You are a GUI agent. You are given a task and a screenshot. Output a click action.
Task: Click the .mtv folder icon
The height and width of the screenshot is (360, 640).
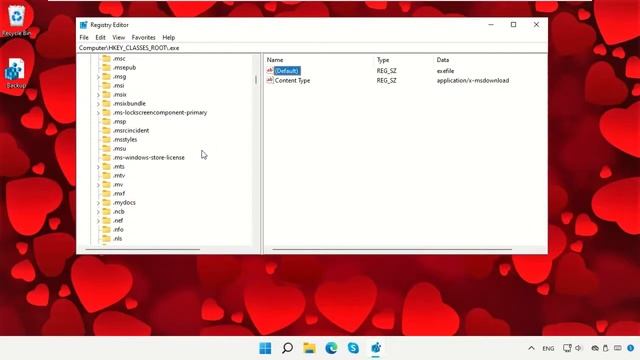pos(107,175)
